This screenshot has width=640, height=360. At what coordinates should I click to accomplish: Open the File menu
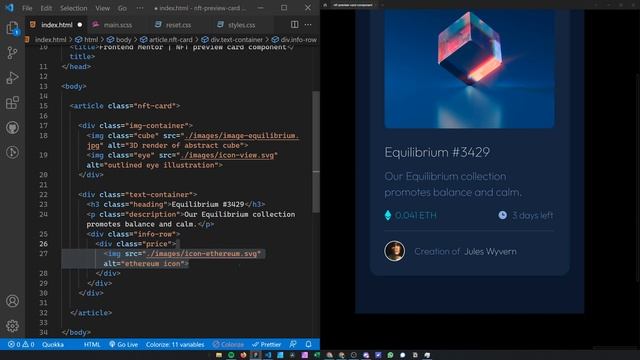pyautogui.click(x=27, y=8)
